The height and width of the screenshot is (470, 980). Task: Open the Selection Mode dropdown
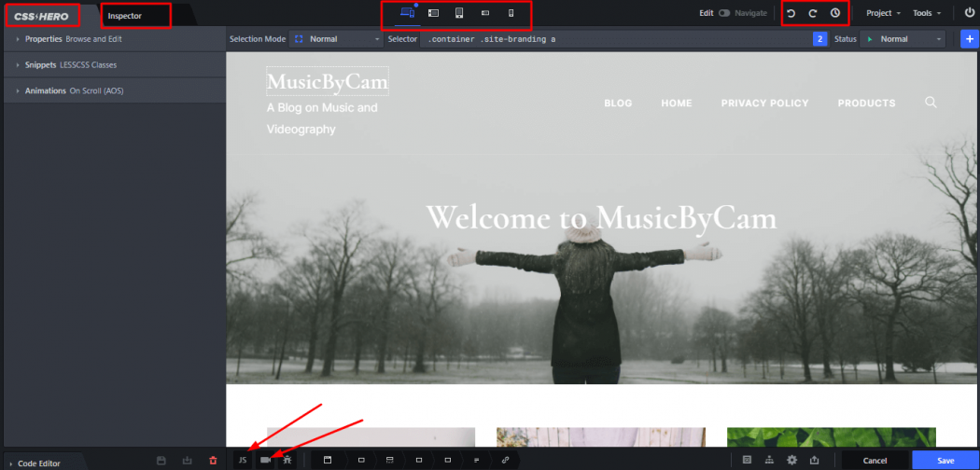[x=336, y=39]
